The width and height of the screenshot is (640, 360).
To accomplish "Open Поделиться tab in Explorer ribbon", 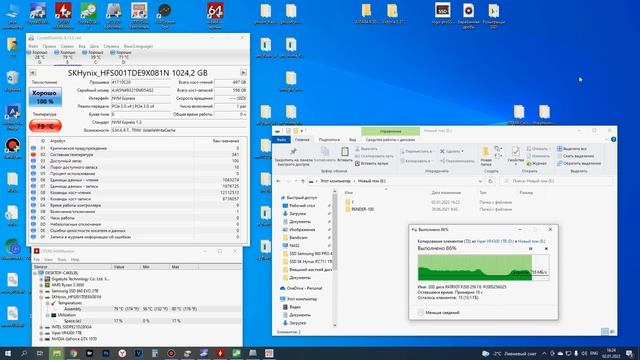I will (329, 140).
